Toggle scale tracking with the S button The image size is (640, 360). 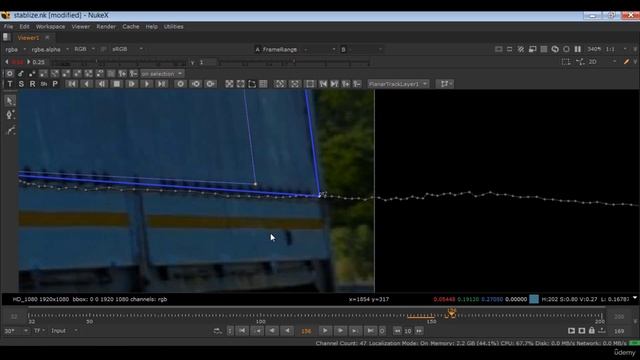pyautogui.click(x=21, y=84)
